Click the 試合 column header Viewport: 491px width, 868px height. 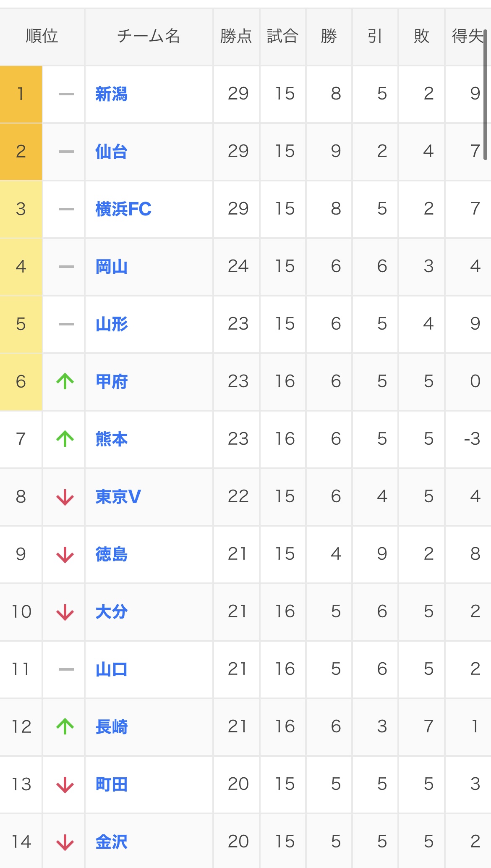click(x=282, y=36)
